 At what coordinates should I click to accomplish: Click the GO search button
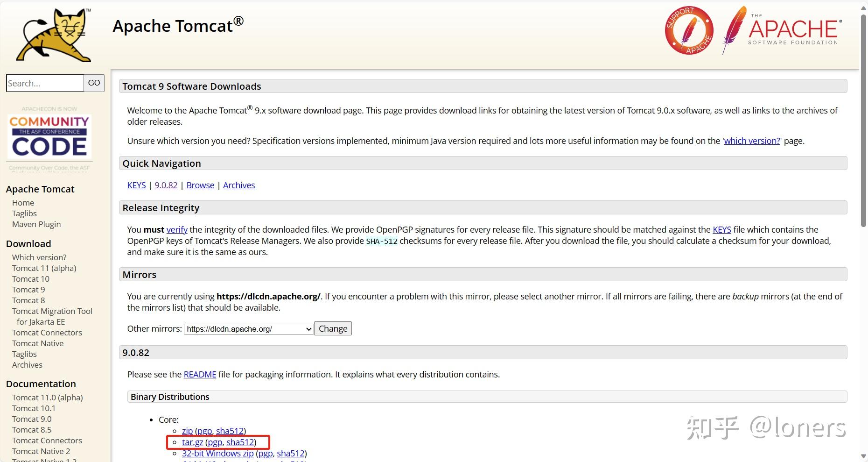pyautogui.click(x=94, y=83)
